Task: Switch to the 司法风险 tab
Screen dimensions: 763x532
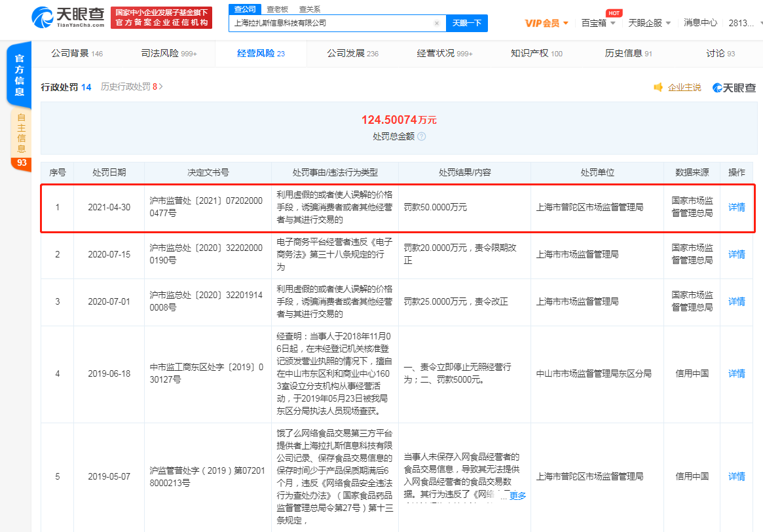Action: point(168,53)
